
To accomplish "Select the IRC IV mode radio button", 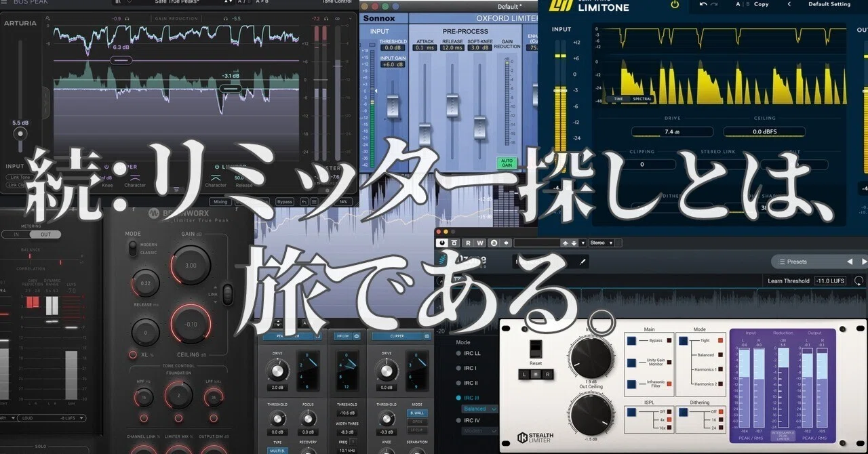I will (x=457, y=421).
